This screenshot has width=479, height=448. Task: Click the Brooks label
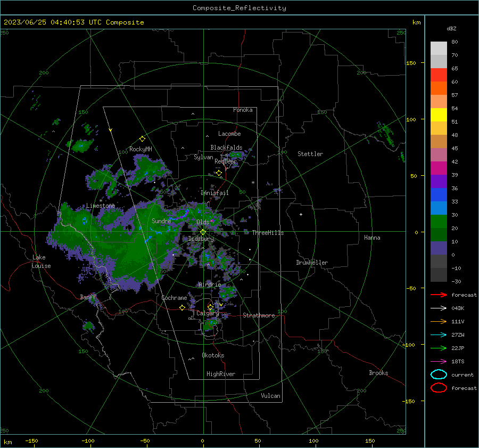pos(378,373)
